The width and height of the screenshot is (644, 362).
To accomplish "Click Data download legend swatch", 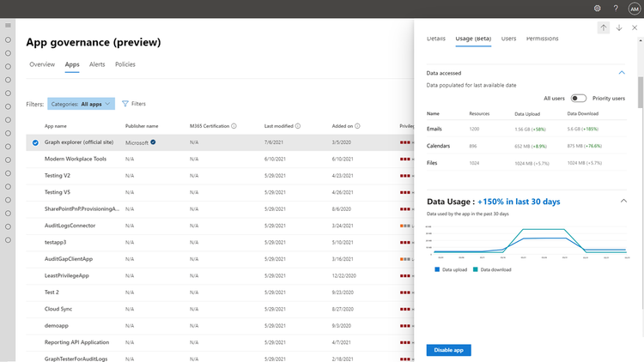I will coord(475,269).
